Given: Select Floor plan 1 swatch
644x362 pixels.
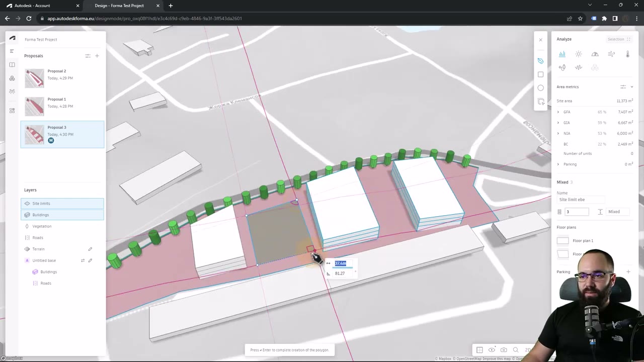Looking at the screenshot, I should [x=562, y=241].
